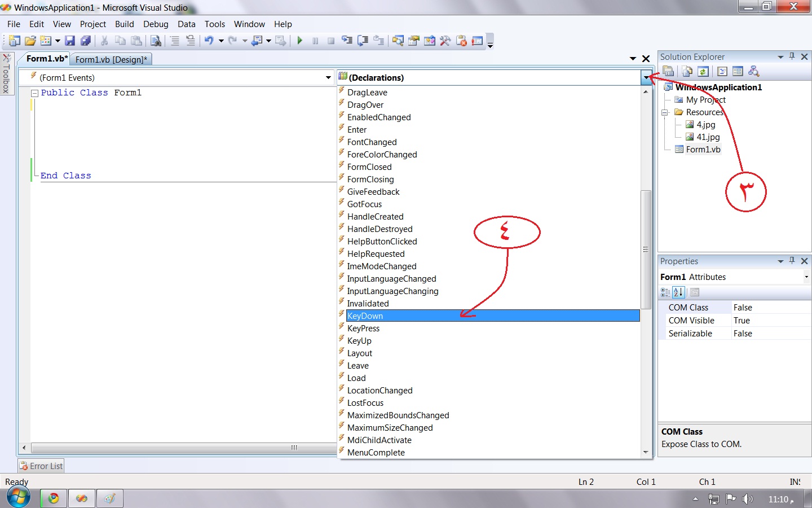Toggle Categorized view in Properties panel

click(x=665, y=292)
